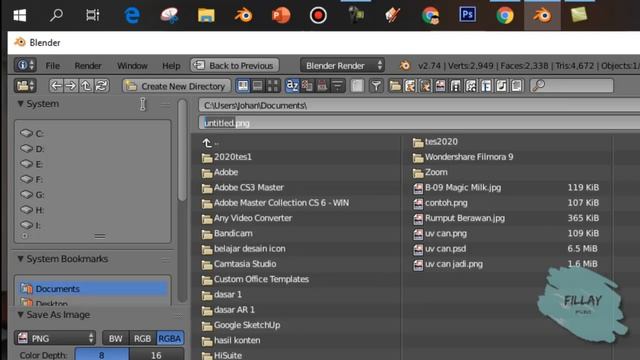The width and height of the screenshot is (640, 360).
Task: Click the filter search field
Action: pos(571,86)
